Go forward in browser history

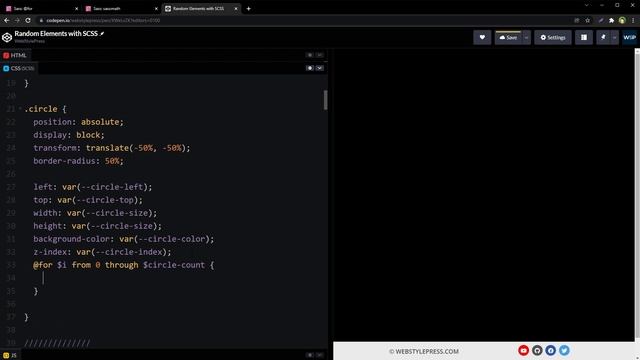[17, 20]
